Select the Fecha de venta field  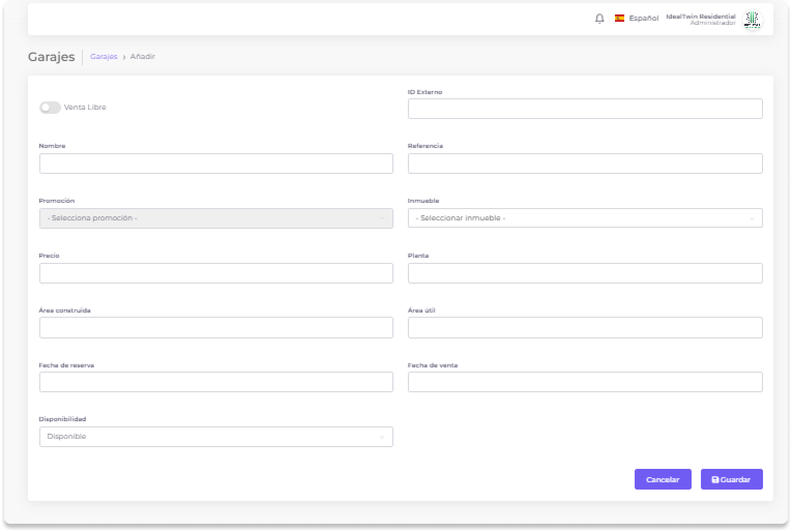[x=585, y=382]
